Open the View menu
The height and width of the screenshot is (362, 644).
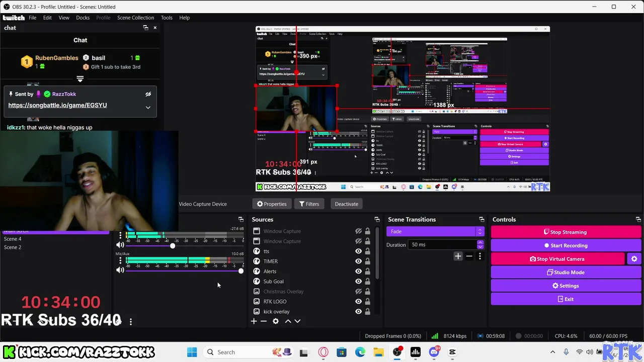64,18
